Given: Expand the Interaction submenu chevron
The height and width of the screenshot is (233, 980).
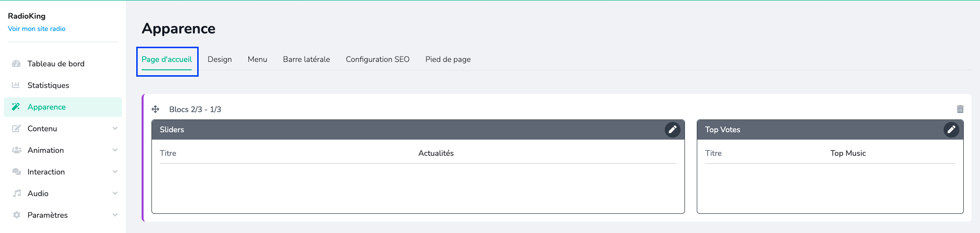Looking at the screenshot, I should click(x=115, y=172).
